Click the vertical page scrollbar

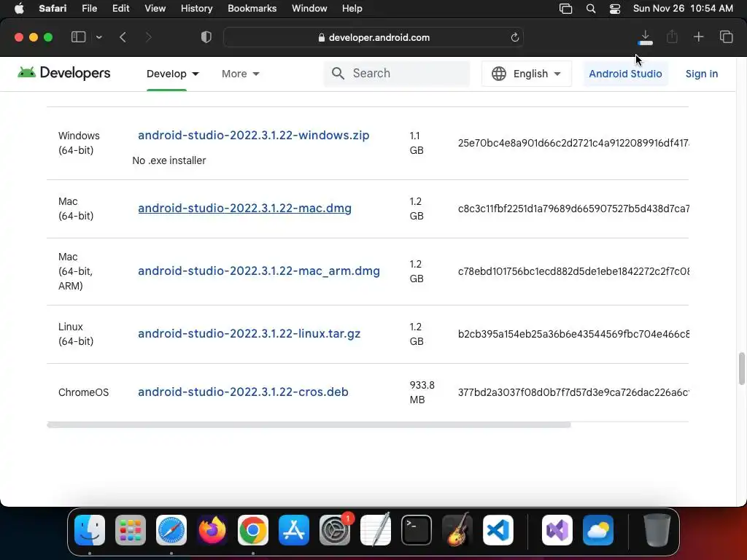click(741, 368)
